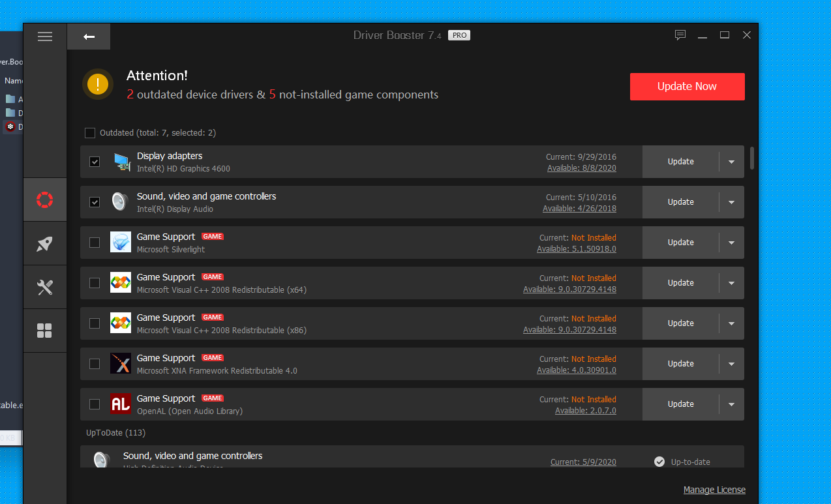Click the Intel Display Audio speaker icon
This screenshot has height=504, width=831.
coord(120,202)
